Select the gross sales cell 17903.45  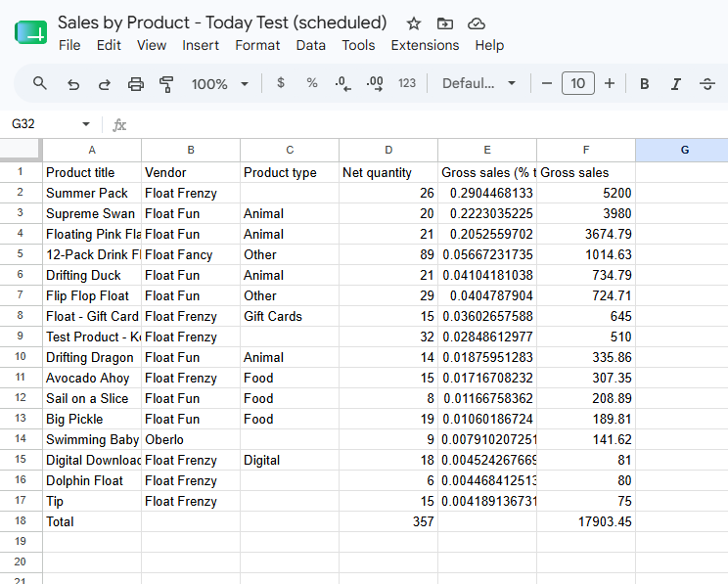tap(586, 521)
